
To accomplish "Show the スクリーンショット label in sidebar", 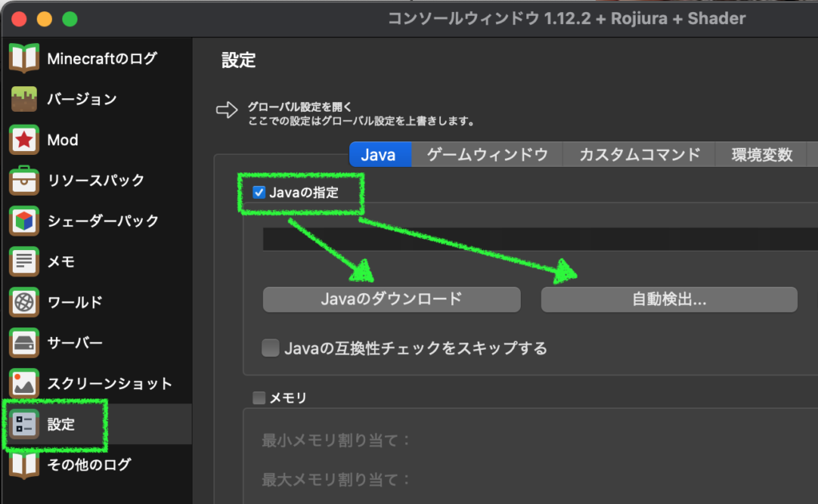I will pos(109,383).
